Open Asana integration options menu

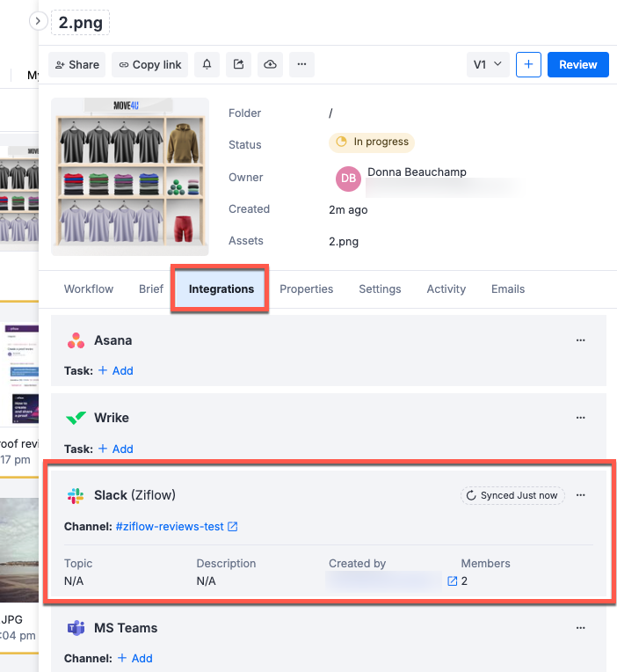pyautogui.click(x=580, y=340)
